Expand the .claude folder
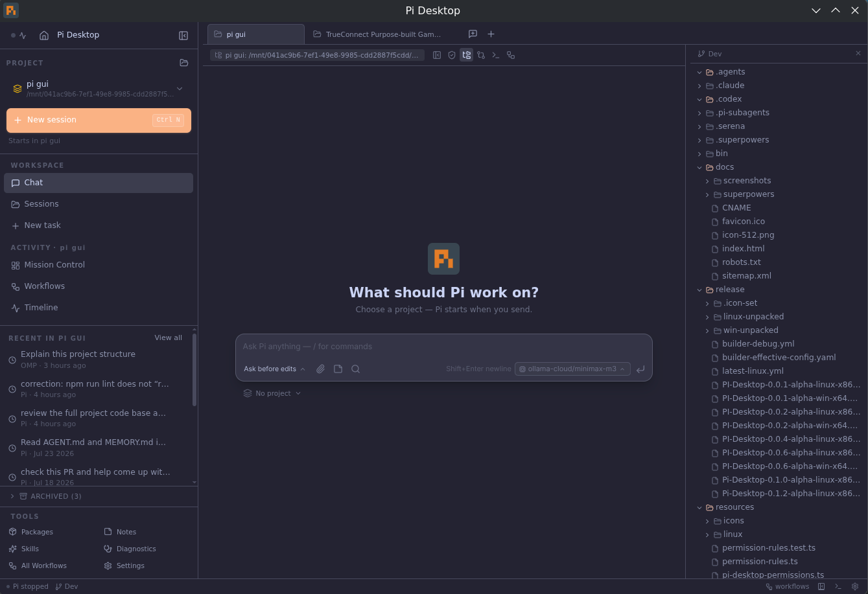 point(699,86)
